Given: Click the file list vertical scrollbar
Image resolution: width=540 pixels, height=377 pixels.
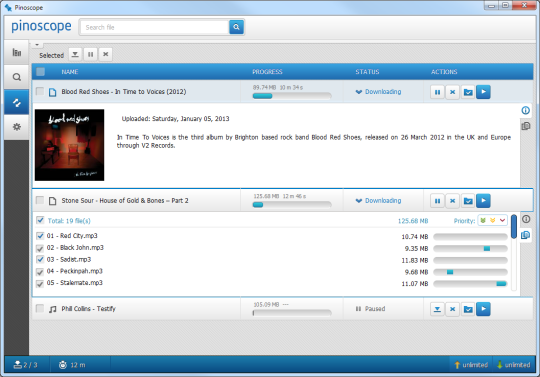Looking at the screenshot, I should (x=514, y=252).
